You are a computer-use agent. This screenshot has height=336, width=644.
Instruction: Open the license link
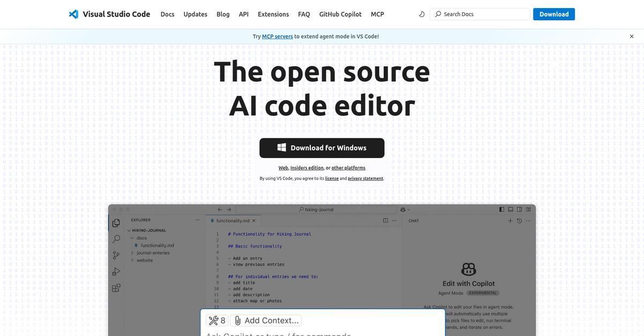pyautogui.click(x=332, y=178)
